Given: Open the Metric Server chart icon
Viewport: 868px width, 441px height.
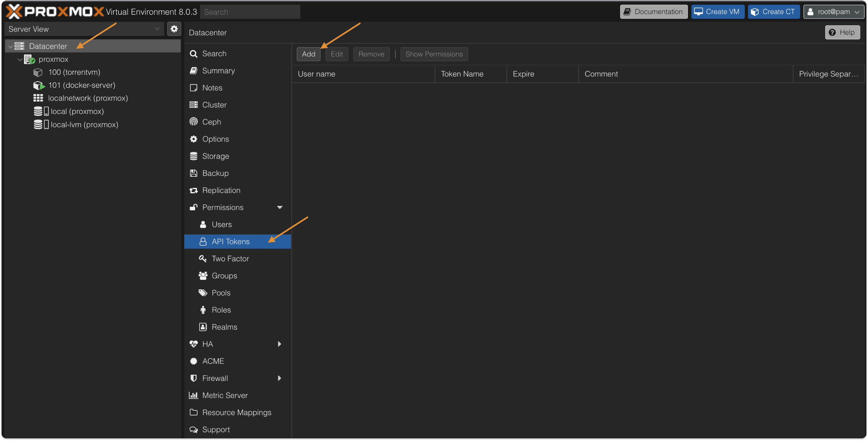Looking at the screenshot, I should point(194,395).
